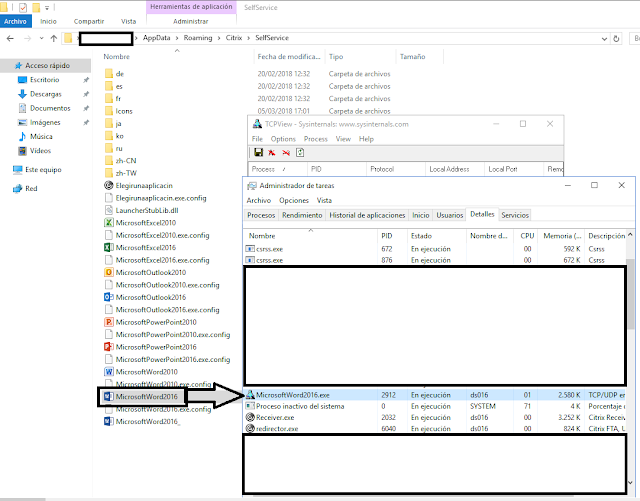This screenshot has height=501, width=640.
Task: Click the MicrosoftExcel2010 file icon
Action: (x=109, y=223)
